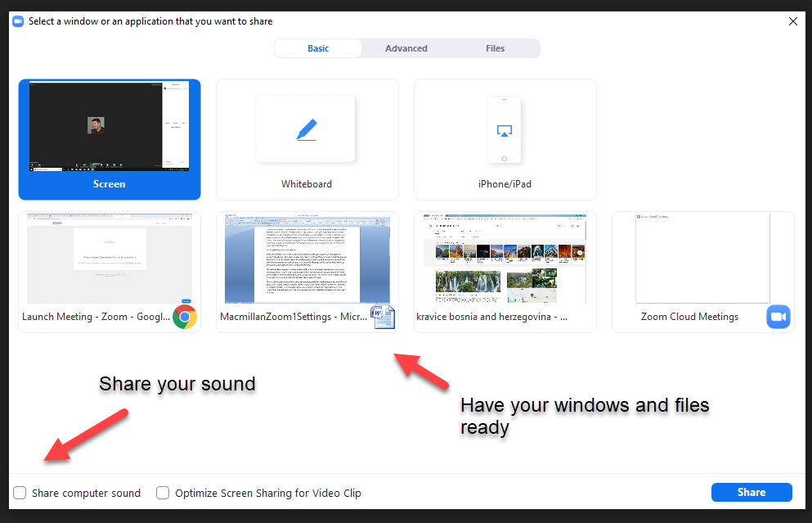The width and height of the screenshot is (812, 523).
Task: Toggle Optimize Screen Sharing for Video Clip
Action: 163,493
